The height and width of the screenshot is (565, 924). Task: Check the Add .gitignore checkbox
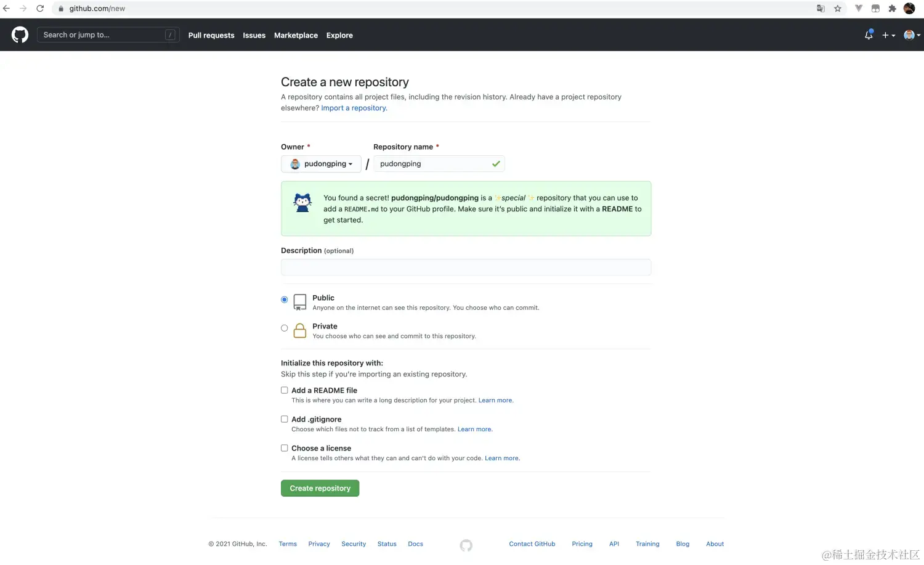(x=284, y=419)
